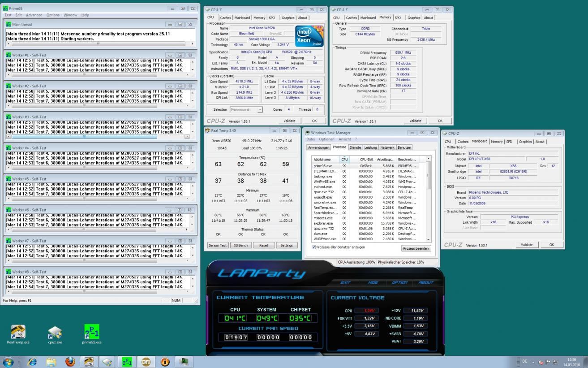
Task: Click XS Bench in Real Temp
Action: coord(240,245)
